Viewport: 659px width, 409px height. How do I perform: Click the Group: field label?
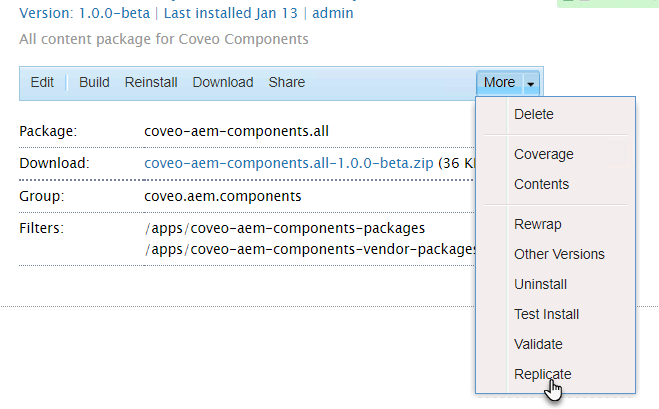[42, 196]
